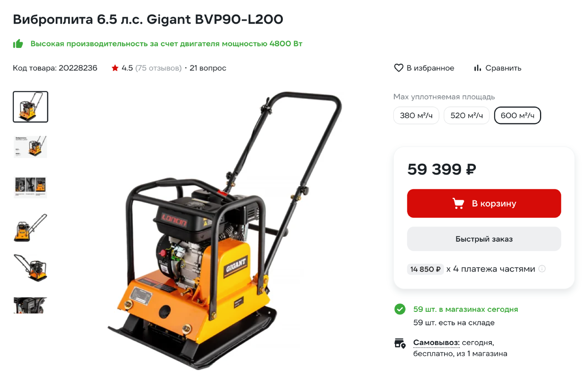Click the red star rating icon
This screenshot has height=391, width=588.
115,68
